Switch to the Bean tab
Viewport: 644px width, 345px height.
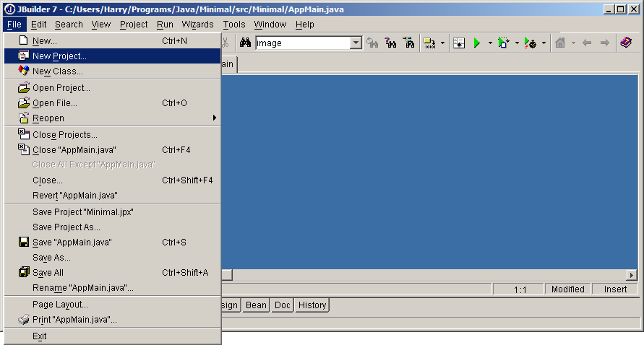[x=256, y=305]
